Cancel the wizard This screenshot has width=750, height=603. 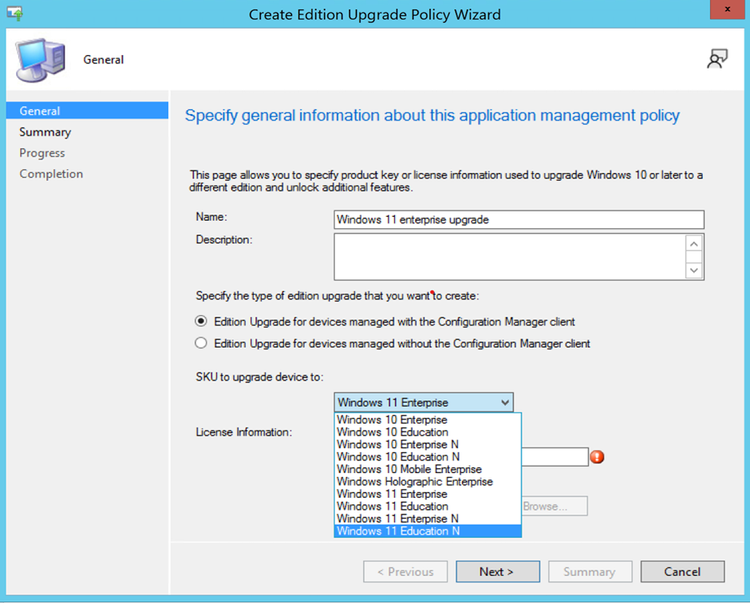pos(683,571)
